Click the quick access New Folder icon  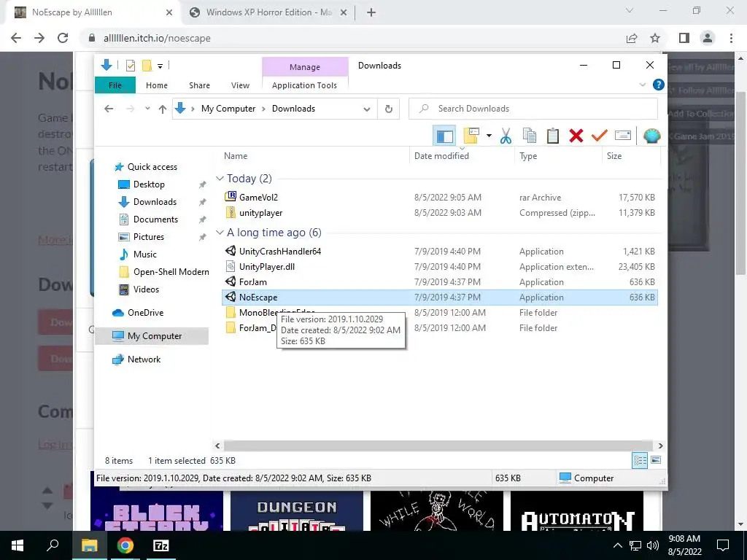coord(147,66)
